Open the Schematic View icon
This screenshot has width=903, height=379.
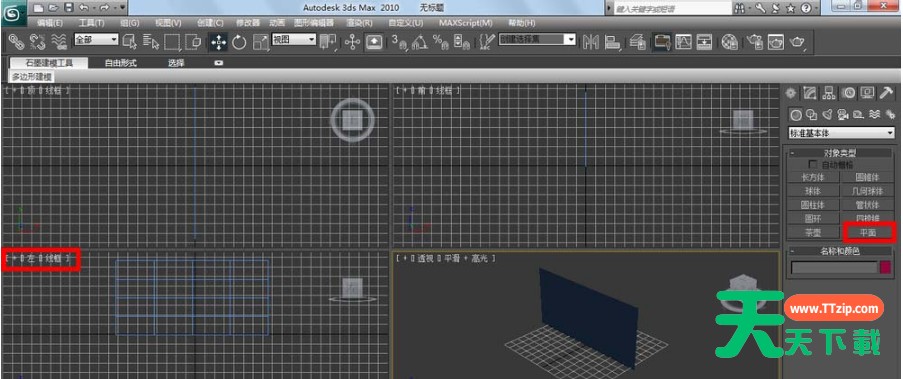(x=704, y=41)
